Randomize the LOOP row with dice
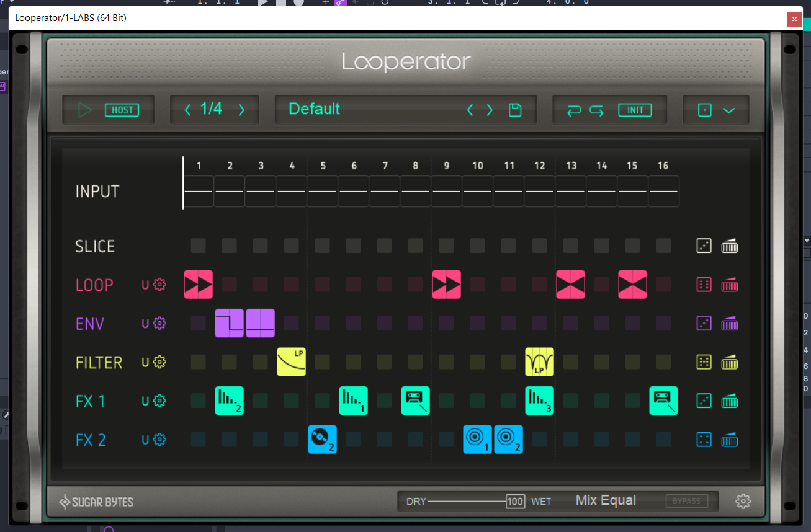 [704, 285]
